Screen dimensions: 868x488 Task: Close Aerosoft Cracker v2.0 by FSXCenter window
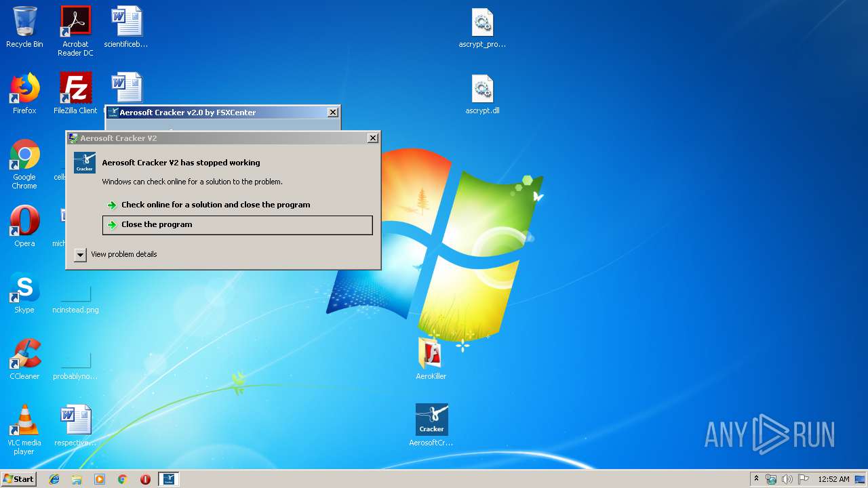[332, 112]
